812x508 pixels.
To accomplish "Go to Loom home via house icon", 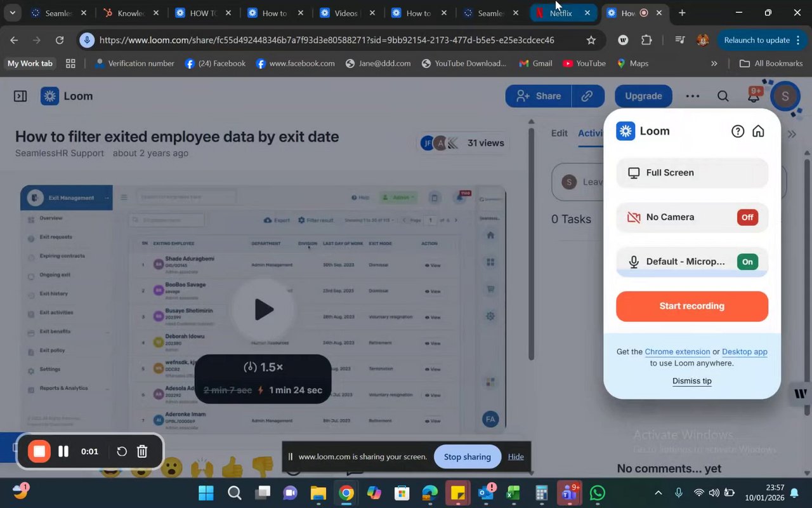I will pos(758,131).
